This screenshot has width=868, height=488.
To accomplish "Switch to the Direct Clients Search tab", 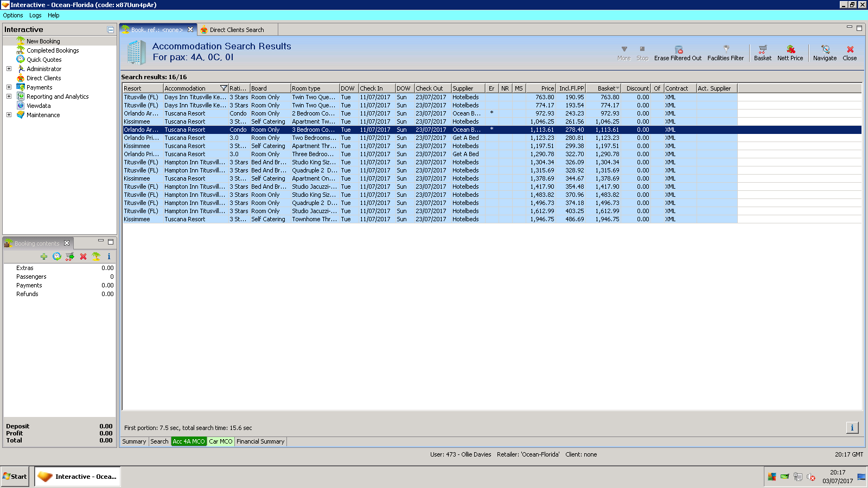I will click(x=236, y=30).
